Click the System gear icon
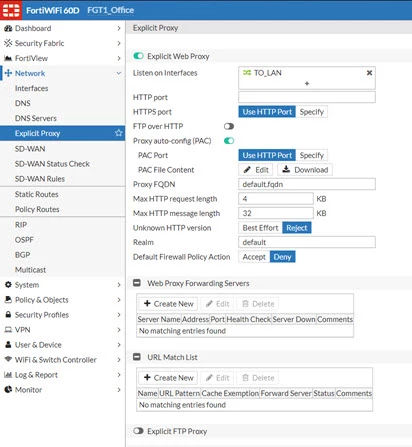Screen dimensions: 412x447 pos(8,285)
